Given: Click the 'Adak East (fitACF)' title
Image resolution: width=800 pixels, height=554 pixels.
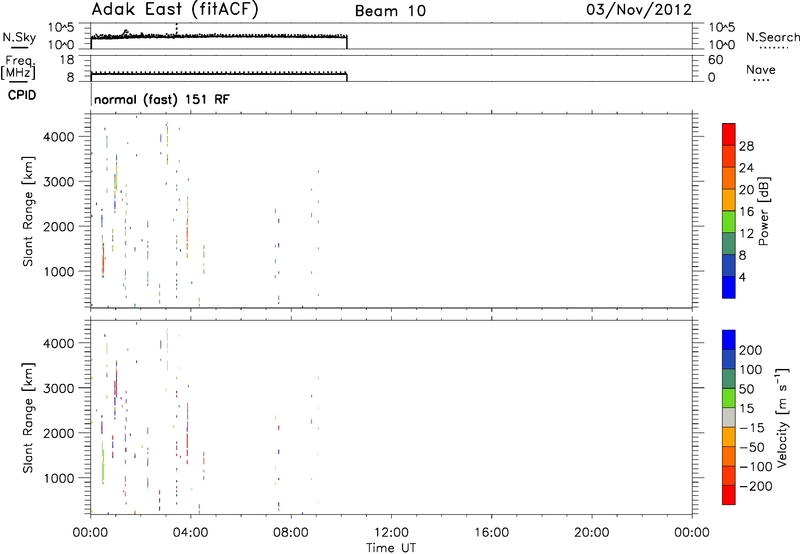Looking at the screenshot, I should 175,10.
